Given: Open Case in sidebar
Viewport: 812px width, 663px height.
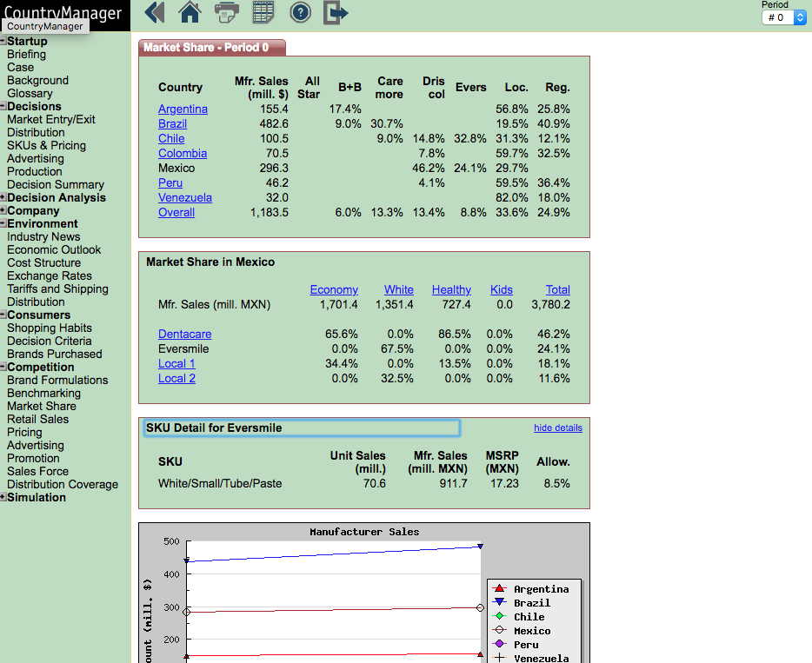Looking at the screenshot, I should [x=20, y=67].
